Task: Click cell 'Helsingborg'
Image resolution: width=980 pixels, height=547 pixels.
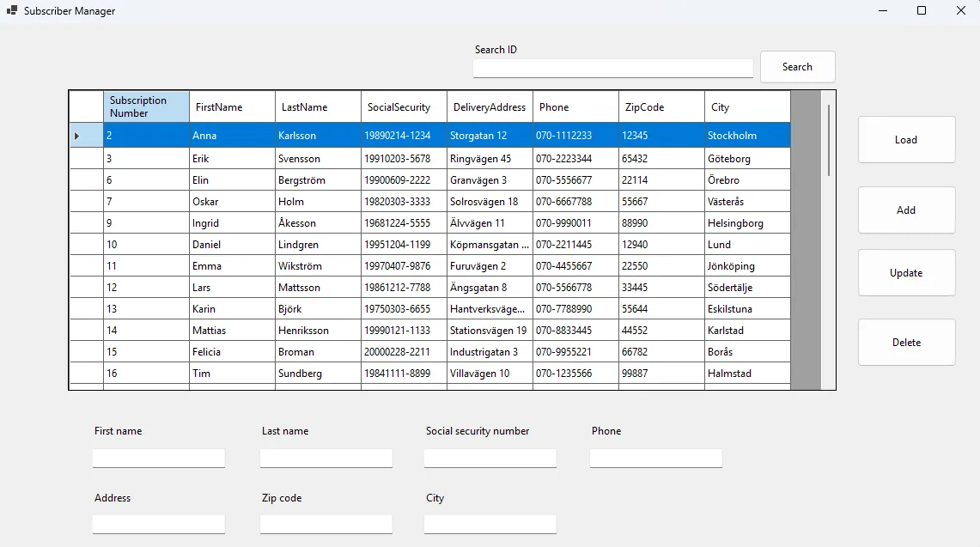Action: 747,223
